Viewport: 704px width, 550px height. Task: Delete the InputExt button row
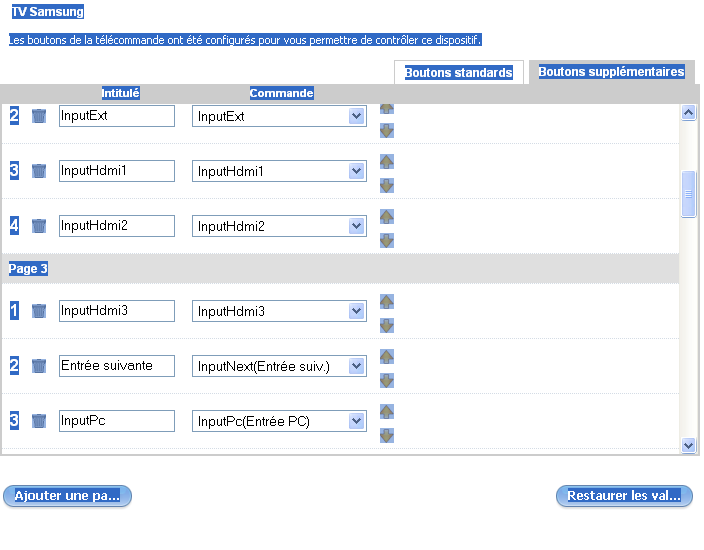pos(39,116)
